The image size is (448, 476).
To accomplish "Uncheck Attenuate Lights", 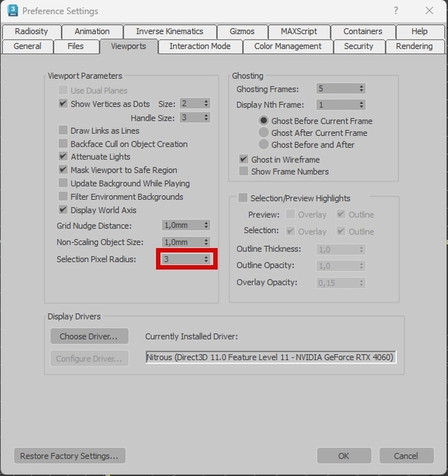I will [x=63, y=156].
